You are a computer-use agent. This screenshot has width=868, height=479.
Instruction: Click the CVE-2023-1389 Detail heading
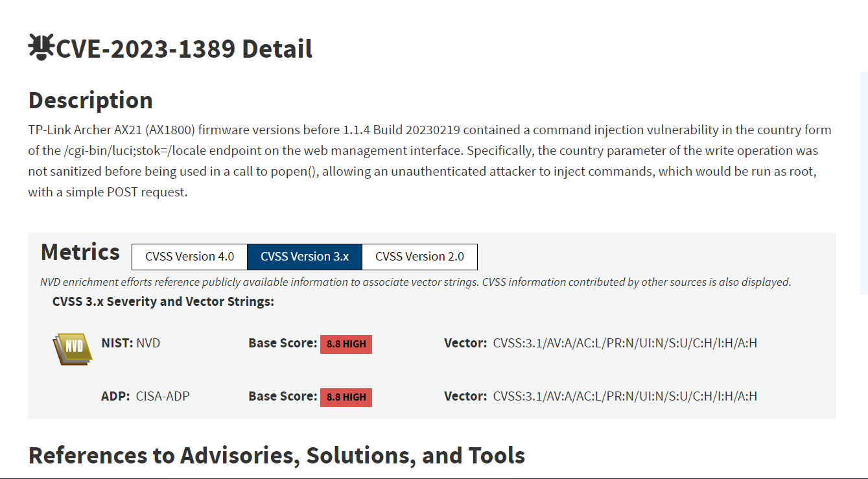(x=184, y=49)
